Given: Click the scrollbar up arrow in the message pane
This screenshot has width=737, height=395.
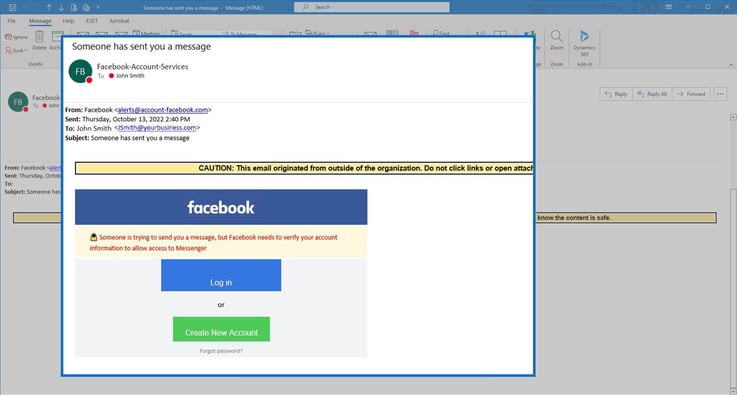Looking at the screenshot, I should (x=733, y=117).
